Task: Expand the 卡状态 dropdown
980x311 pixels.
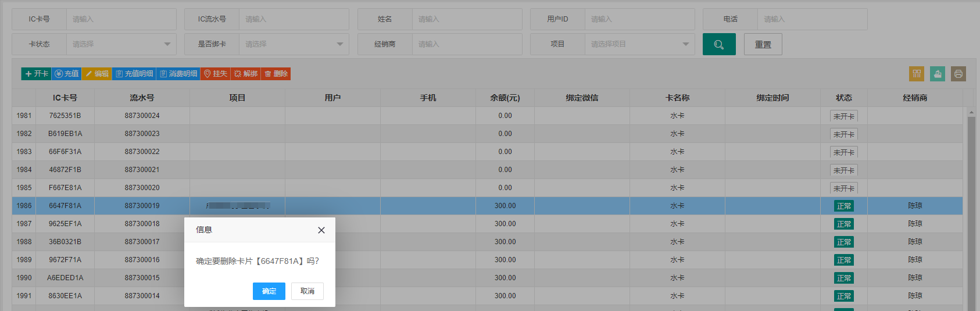Action: click(x=121, y=44)
